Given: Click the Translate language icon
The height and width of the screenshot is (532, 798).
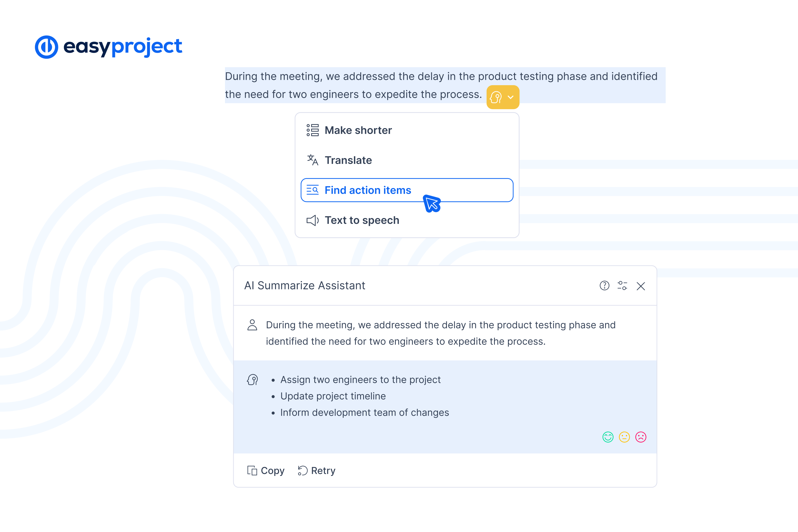Looking at the screenshot, I should coord(313,160).
